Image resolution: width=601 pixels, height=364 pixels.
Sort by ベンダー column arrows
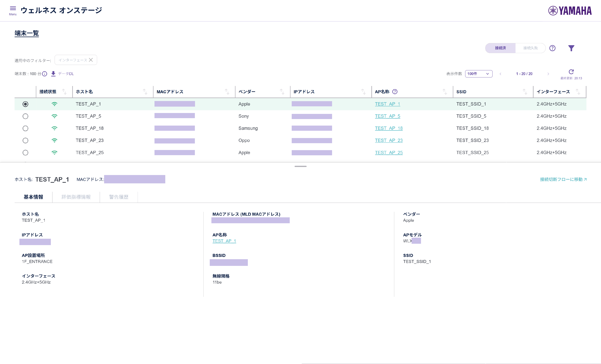click(282, 92)
